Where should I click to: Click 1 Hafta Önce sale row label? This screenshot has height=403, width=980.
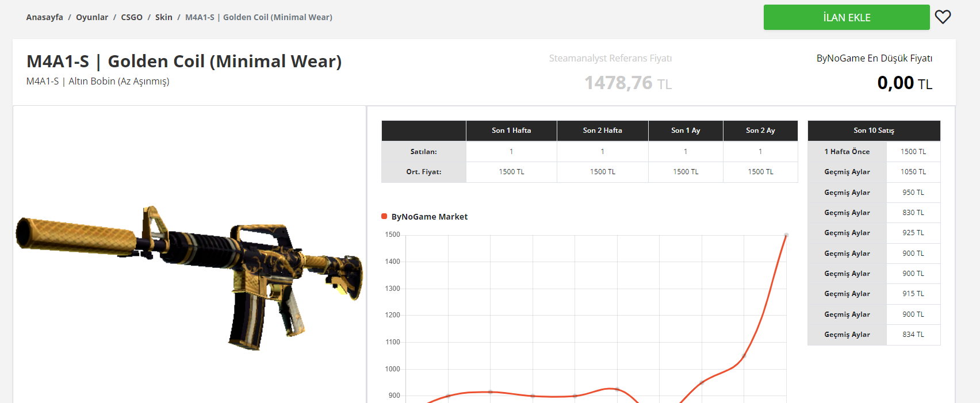coord(847,152)
